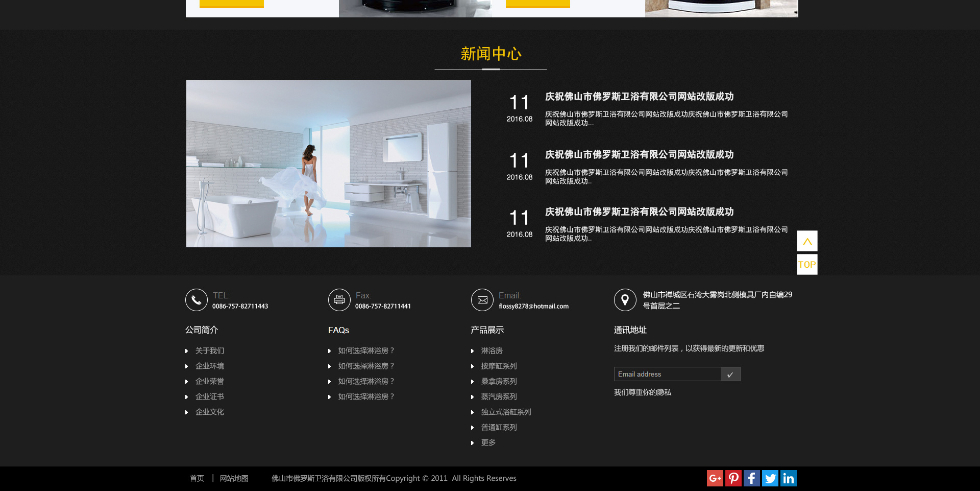Click the envelope Email icon

click(x=482, y=300)
